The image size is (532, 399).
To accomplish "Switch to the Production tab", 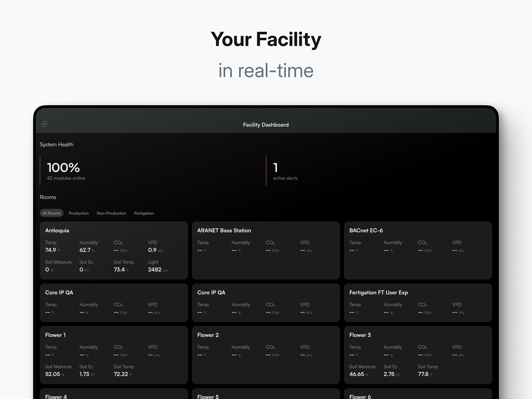I will [79, 213].
